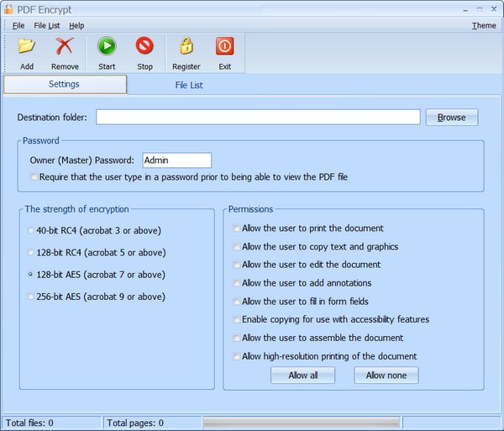The height and width of the screenshot is (431, 504).
Task: Click the Exit power icon
Action: 224,46
